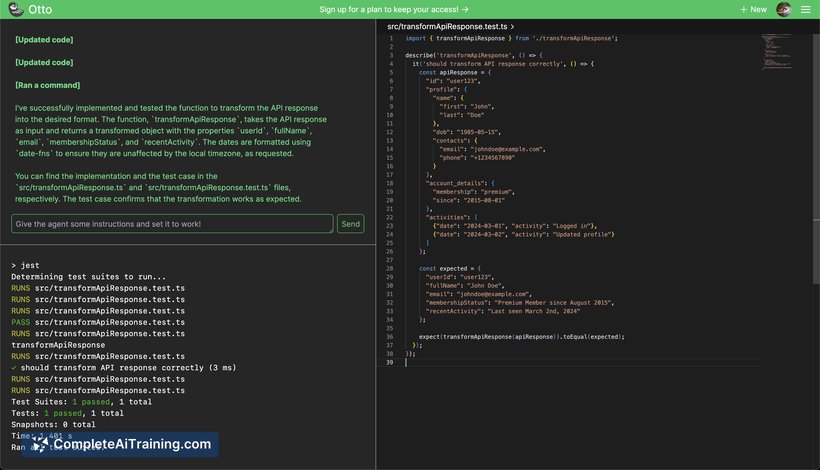Select the first [Updated code] message
Viewport: 820px width, 470px height.
click(x=44, y=40)
